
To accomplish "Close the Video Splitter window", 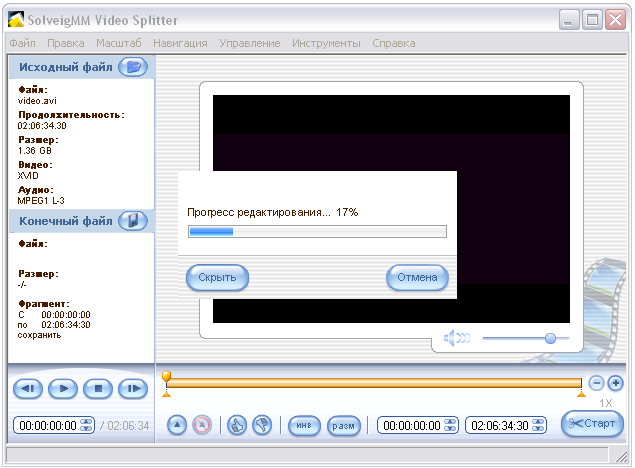I will 615,19.
